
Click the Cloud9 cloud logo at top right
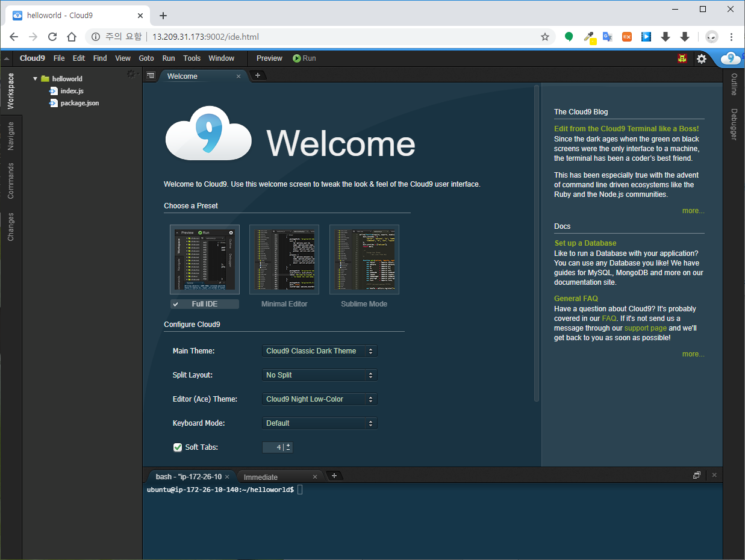click(731, 58)
